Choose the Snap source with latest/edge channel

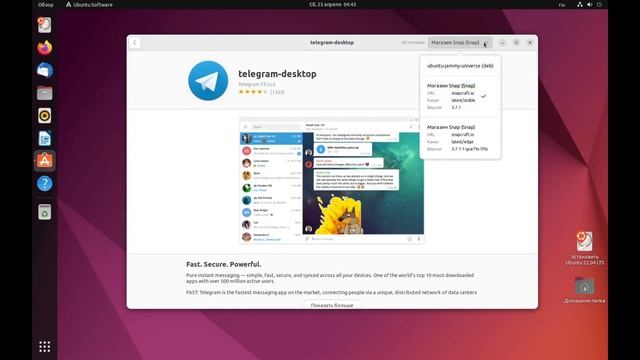460,138
